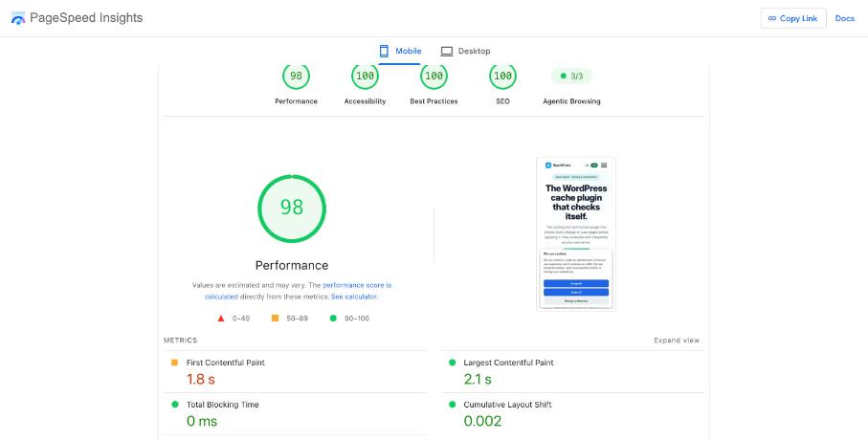This screenshot has height=440, width=868.
Task: Click the Agentic Browsing category label
Action: pyautogui.click(x=571, y=101)
